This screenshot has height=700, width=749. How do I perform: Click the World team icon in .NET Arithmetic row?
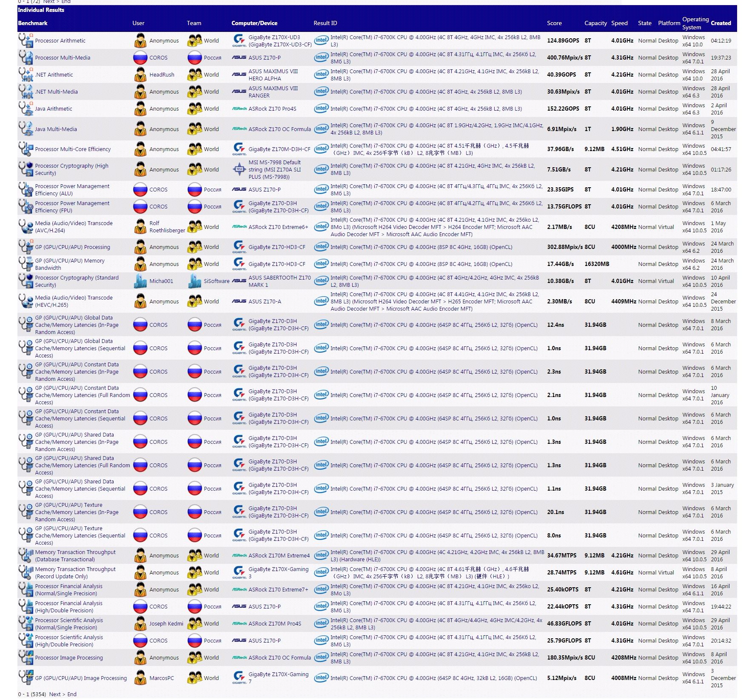click(x=195, y=74)
